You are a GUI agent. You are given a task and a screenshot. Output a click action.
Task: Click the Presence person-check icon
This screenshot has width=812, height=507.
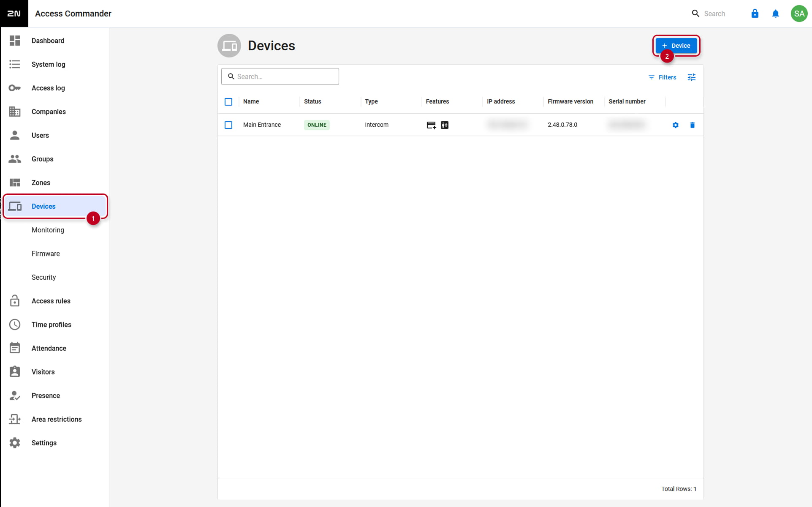(15, 395)
